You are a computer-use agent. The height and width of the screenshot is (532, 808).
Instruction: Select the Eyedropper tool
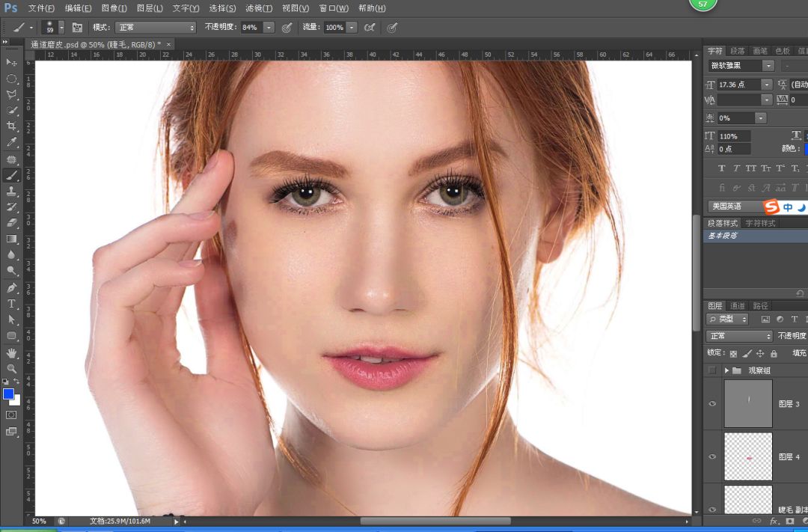pyautogui.click(x=11, y=142)
